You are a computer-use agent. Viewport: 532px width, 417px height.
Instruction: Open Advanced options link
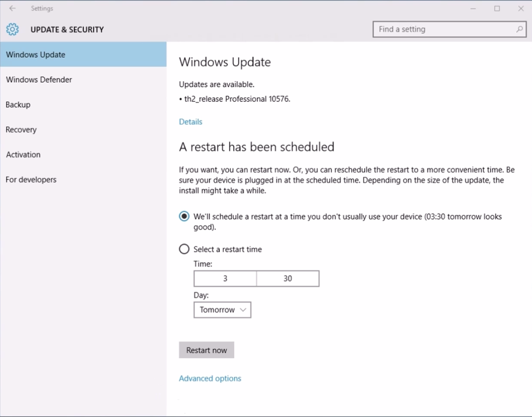pyautogui.click(x=210, y=379)
